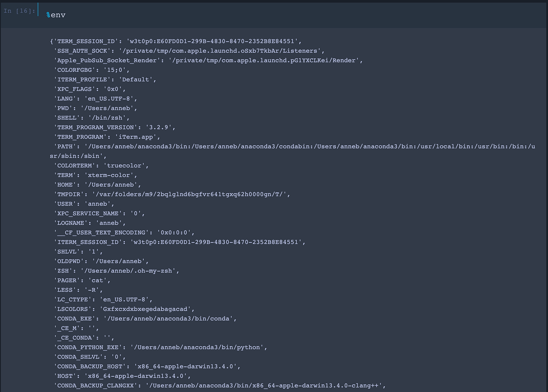Click the wrapped 'sr/sbin:/sbin' line
The width and height of the screenshot is (548, 392).
78,156
